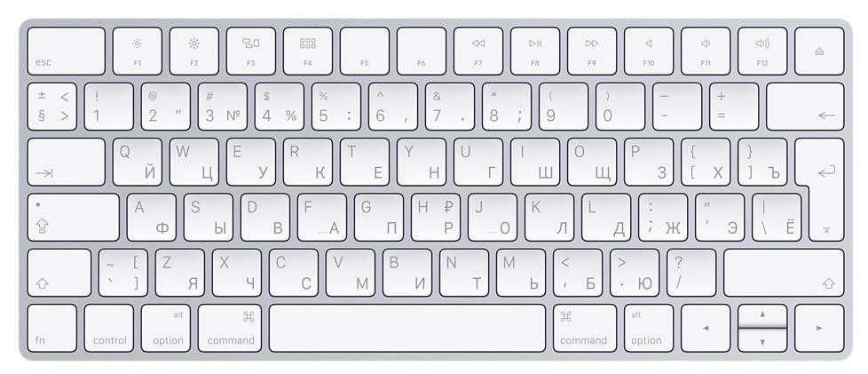
Task: Click the spacebar
Action: pyautogui.click(x=407, y=328)
